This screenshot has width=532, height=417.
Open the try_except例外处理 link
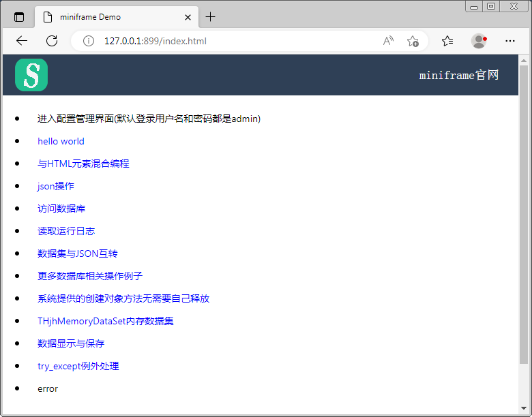78,366
